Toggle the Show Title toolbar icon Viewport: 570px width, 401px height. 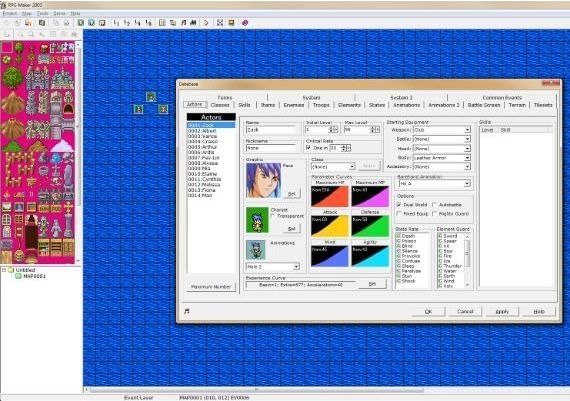231,23
